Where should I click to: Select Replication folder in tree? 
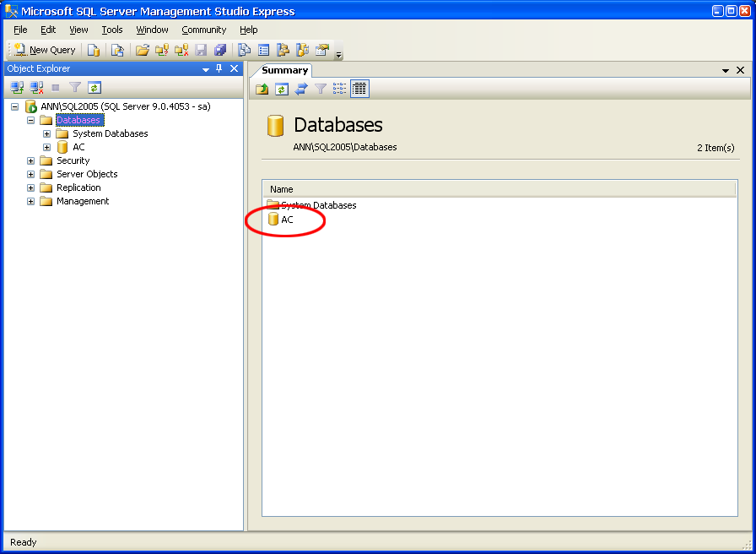pos(78,187)
